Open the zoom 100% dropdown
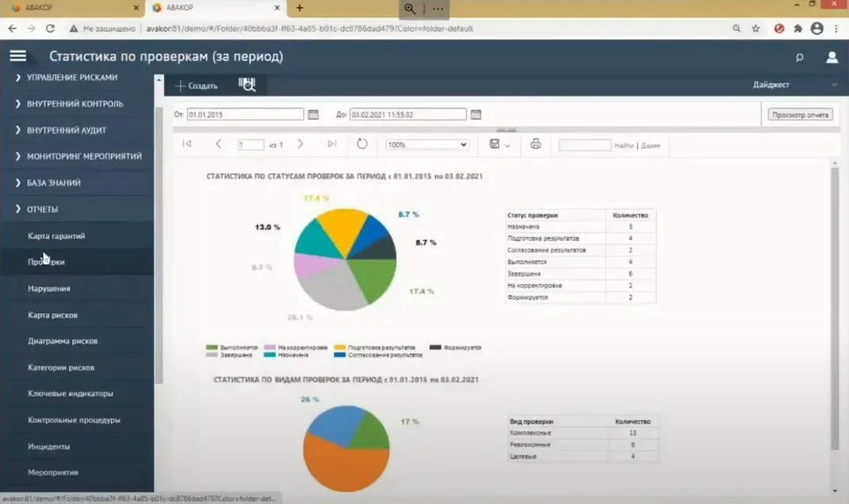Viewport: 849px width, 504px height. (x=427, y=144)
